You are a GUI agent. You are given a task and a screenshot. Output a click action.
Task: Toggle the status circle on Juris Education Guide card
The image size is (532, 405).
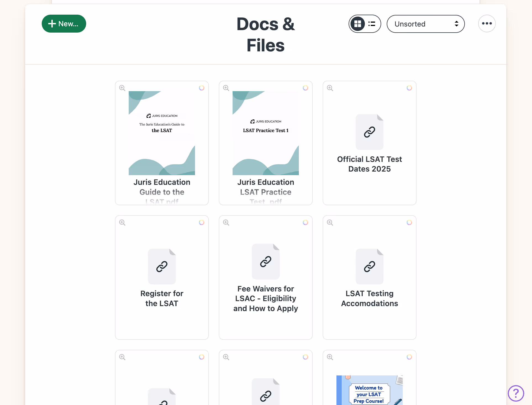click(202, 88)
